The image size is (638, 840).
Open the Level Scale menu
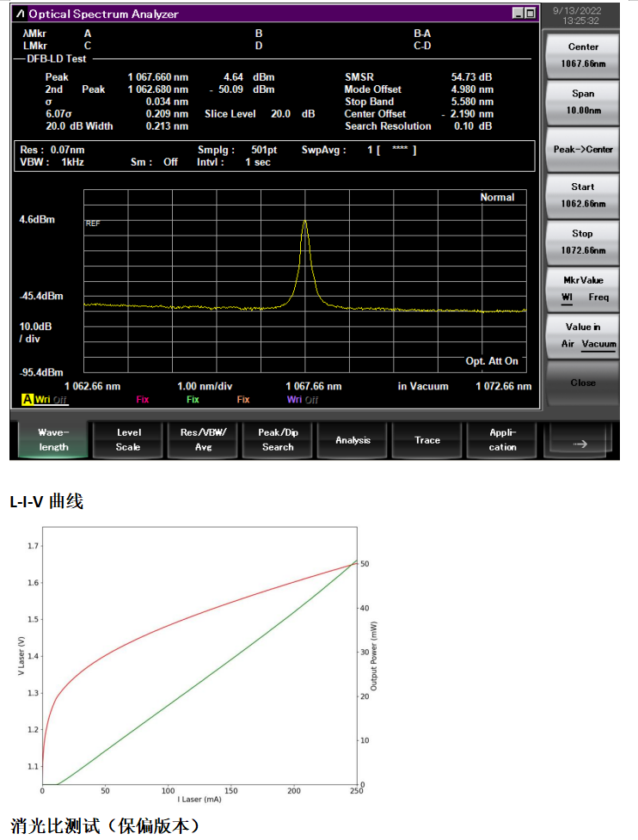128,439
